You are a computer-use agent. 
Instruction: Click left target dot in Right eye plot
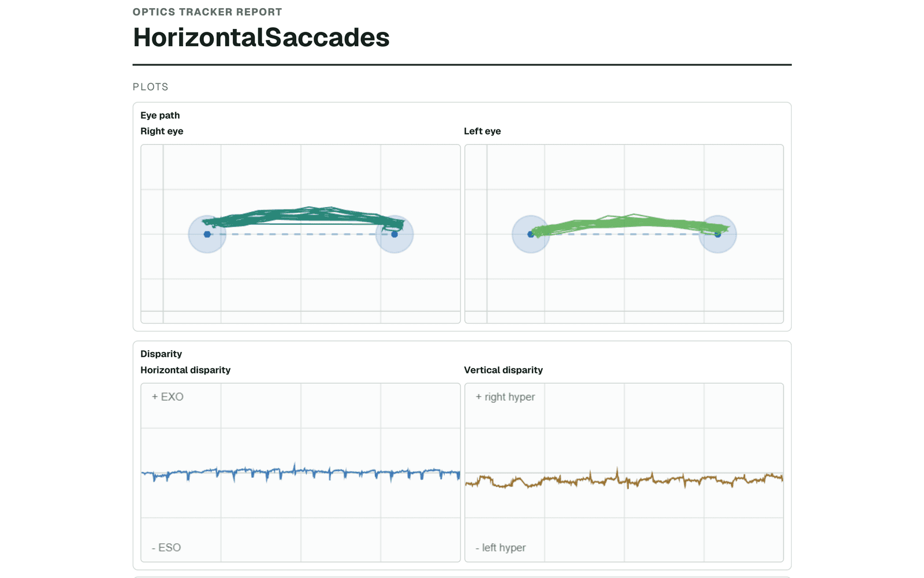(x=207, y=234)
